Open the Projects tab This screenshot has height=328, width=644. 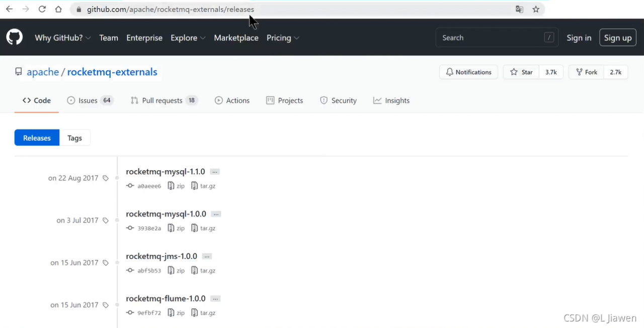pyautogui.click(x=285, y=101)
